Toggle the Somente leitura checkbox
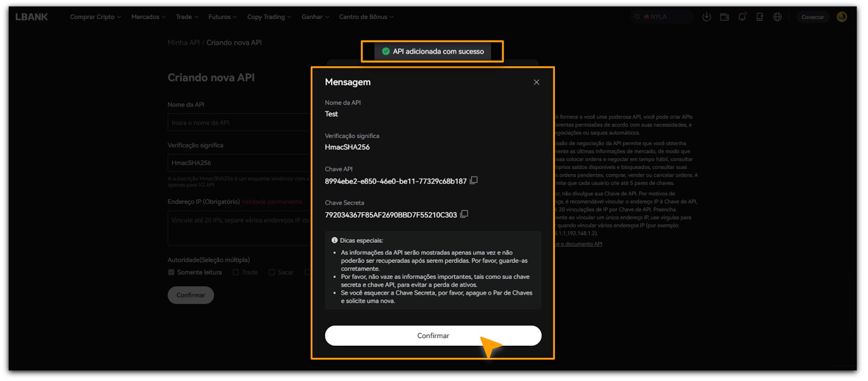868x381 pixels. (171, 273)
